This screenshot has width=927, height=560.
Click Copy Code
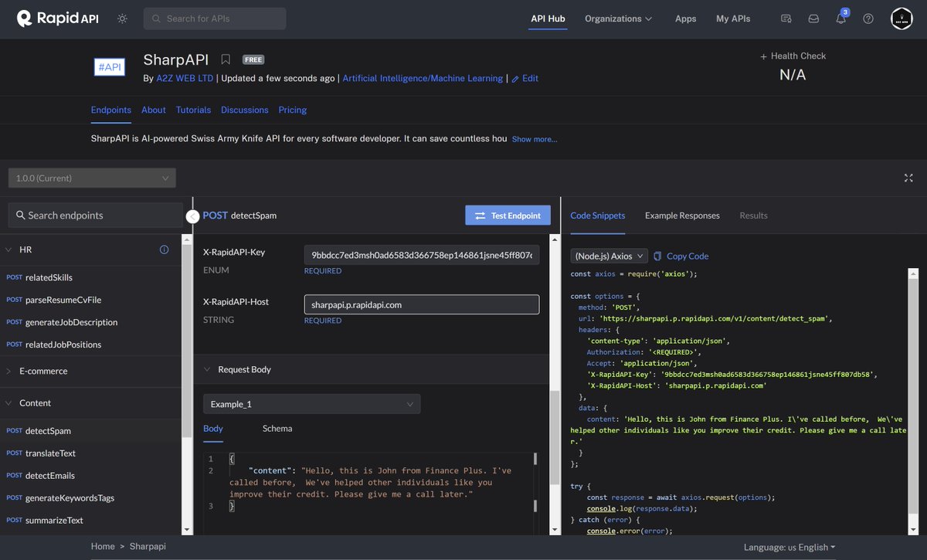681,256
